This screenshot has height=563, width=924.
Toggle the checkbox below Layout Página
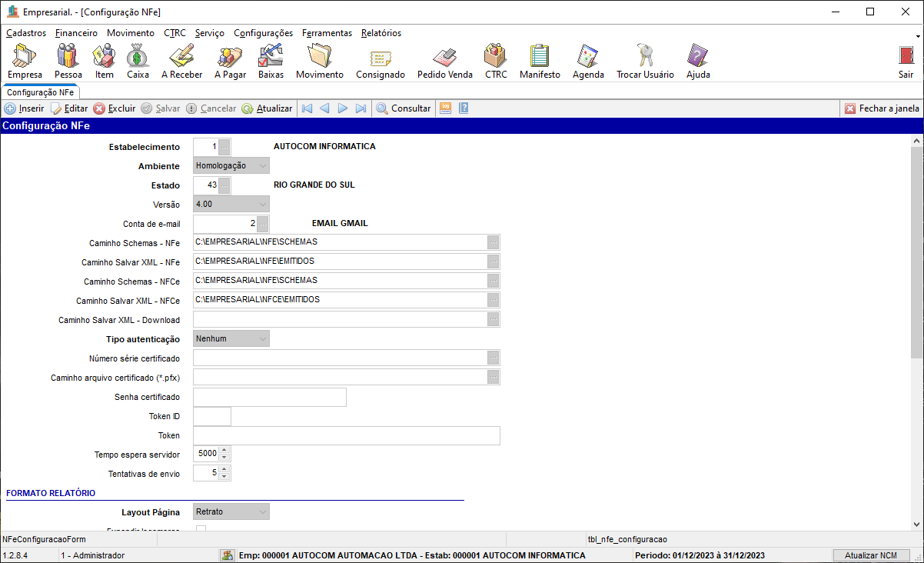pyautogui.click(x=201, y=529)
